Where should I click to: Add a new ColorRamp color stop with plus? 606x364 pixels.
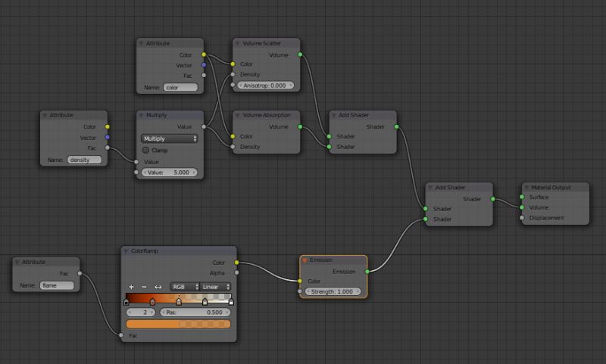pos(131,287)
